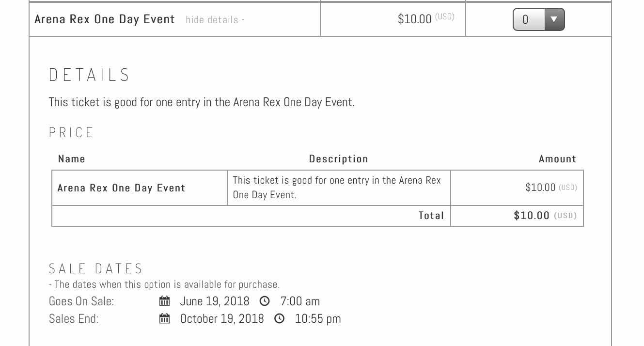Click the Total label in price table
This screenshot has height=346, width=644.
[431, 216]
